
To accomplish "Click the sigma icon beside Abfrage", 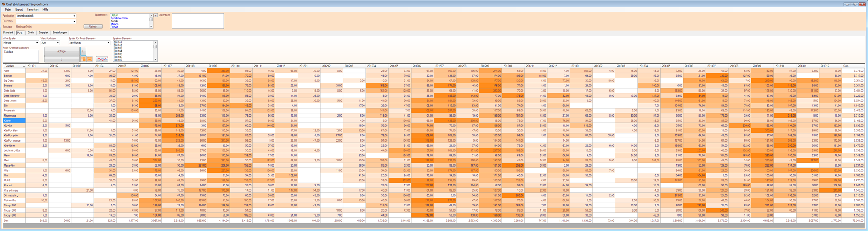I will click(83, 51).
